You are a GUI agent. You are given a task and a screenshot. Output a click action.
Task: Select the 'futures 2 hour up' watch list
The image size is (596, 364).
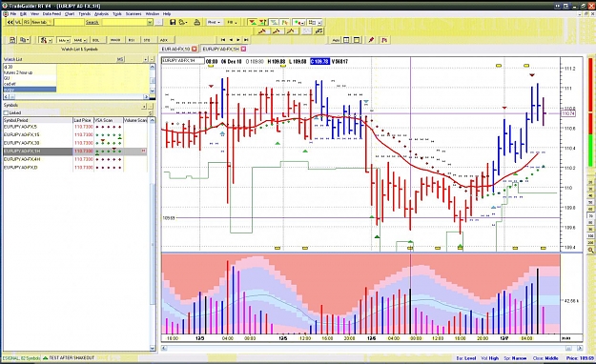coord(30,72)
